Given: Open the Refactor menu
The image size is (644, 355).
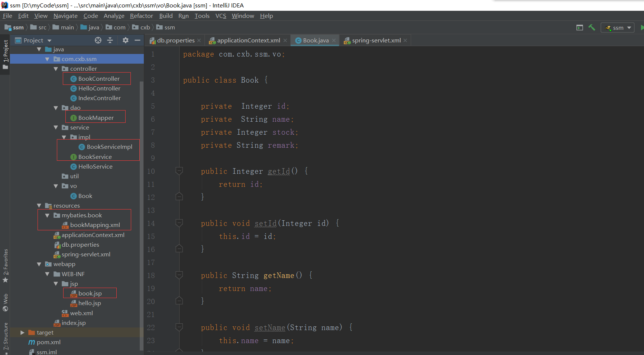Looking at the screenshot, I should (141, 16).
